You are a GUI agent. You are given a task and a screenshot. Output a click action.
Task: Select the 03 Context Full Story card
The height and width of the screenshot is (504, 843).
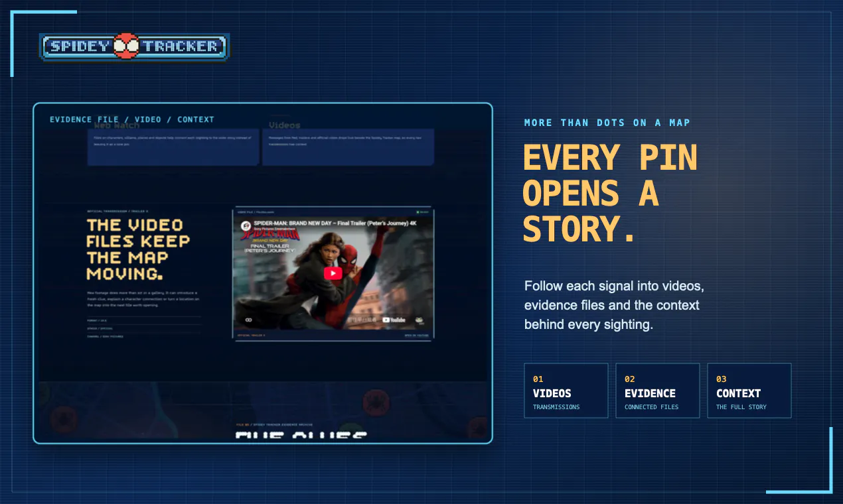[749, 391]
